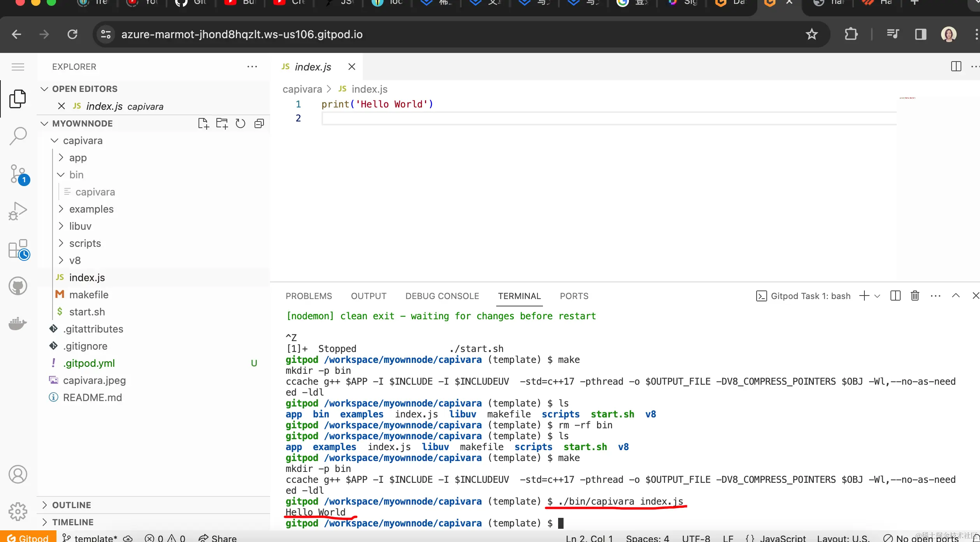The image size is (980, 542).
Task: Open the new terminal profile dropdown
Action: (x=877, y=296)
